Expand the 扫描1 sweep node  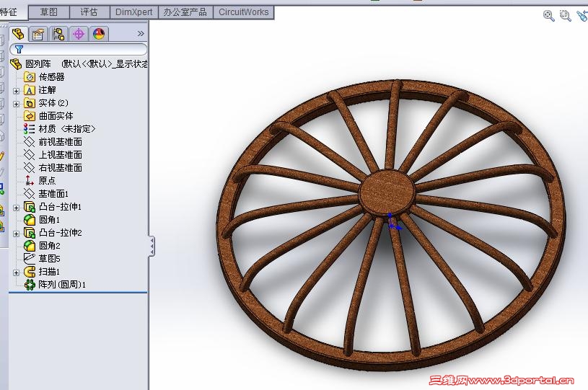click(16, 272)
